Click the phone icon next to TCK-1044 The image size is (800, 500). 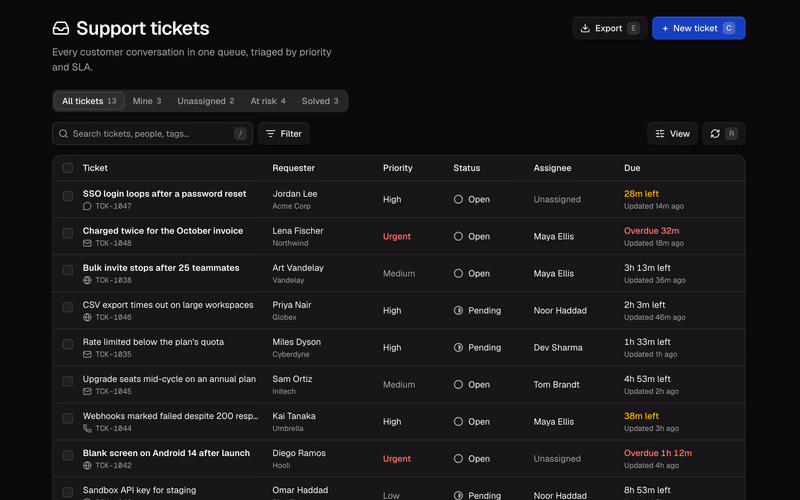[x=87, y=429]
